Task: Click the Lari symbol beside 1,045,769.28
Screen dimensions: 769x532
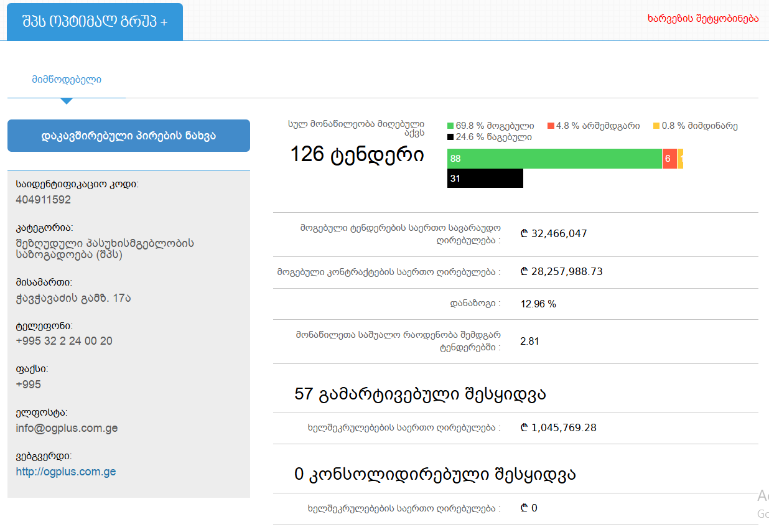Action: 524,428
